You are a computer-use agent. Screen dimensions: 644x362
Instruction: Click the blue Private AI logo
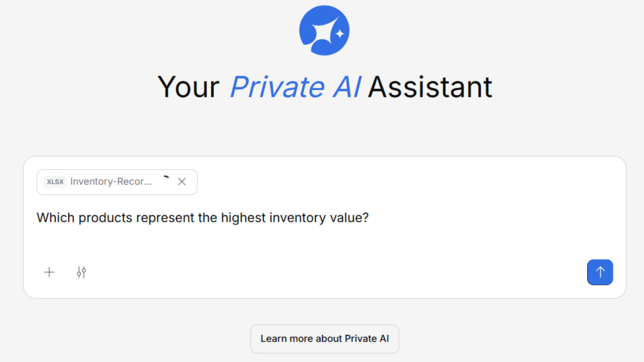tap(324, 30)
